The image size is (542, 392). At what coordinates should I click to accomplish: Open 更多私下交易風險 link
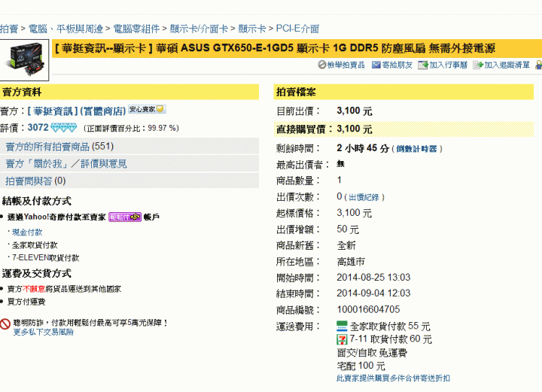click(43, 333)
